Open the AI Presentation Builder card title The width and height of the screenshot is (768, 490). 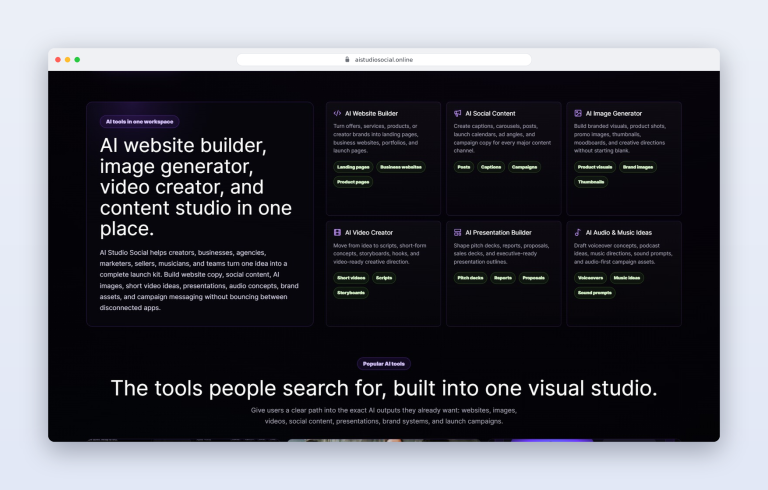[498, 232]
